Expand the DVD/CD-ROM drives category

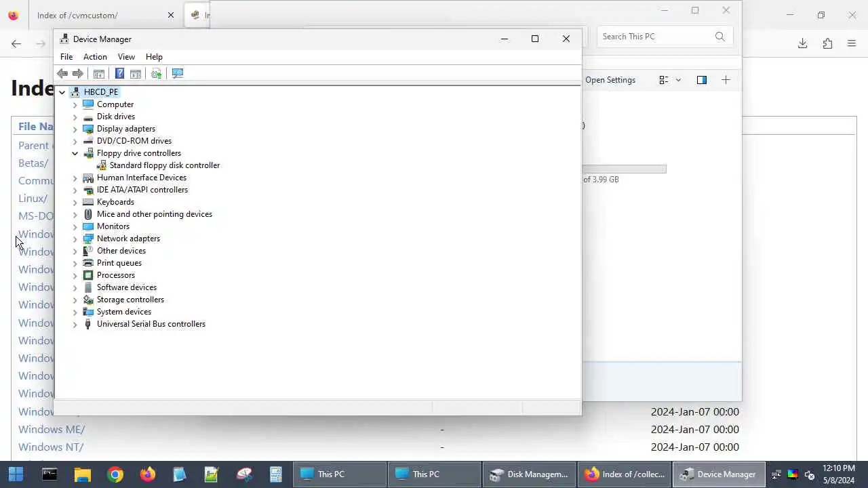click(x=75, y=141)
